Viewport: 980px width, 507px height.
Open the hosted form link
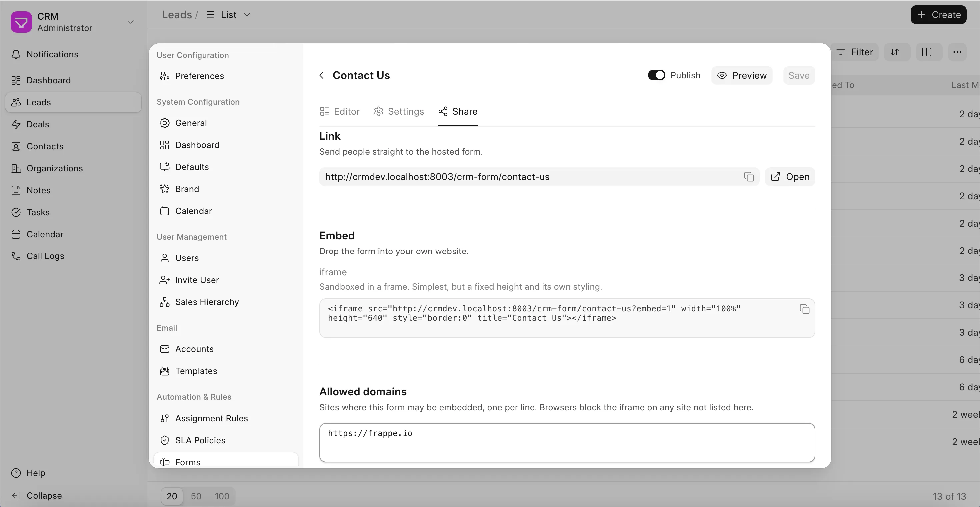[x=790, y=177]
